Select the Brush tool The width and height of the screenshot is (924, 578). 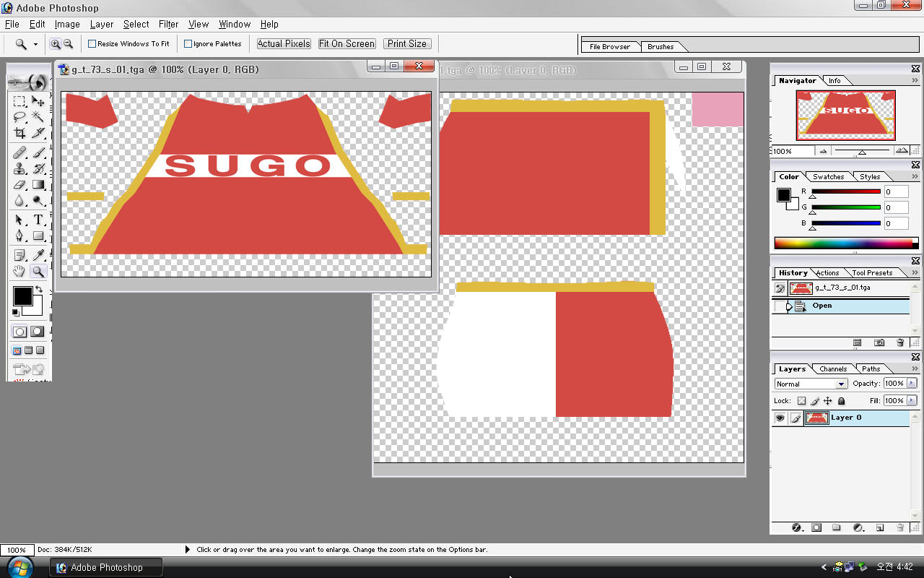click(38, 152)
